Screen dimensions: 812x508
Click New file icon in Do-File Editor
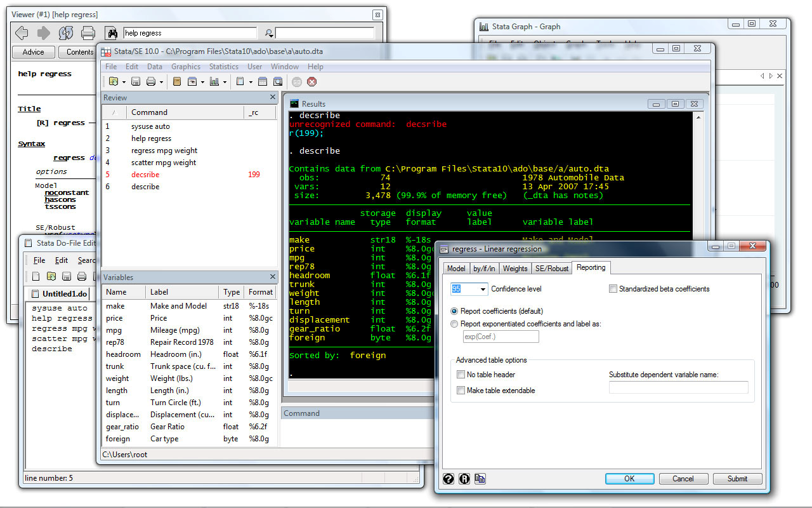pos(36,276)
